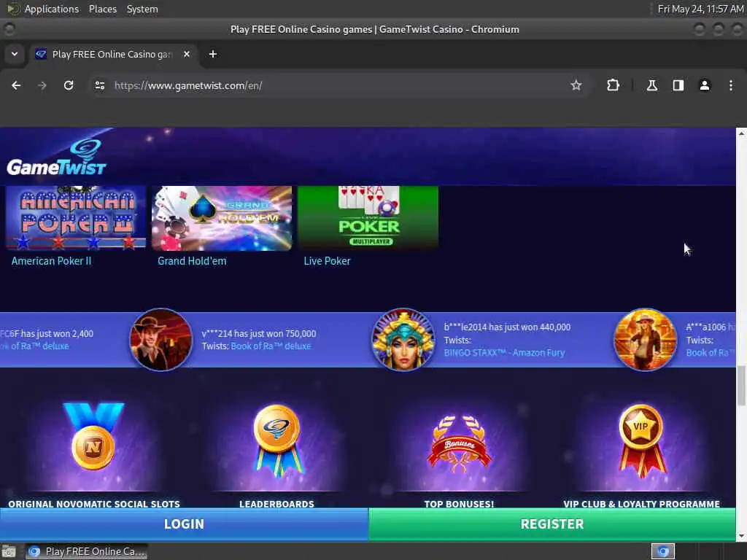Select Chromium window in the taskbar
Image resolution: width=747 pixels, height=560 pixels.
click(x=87, y=551)
